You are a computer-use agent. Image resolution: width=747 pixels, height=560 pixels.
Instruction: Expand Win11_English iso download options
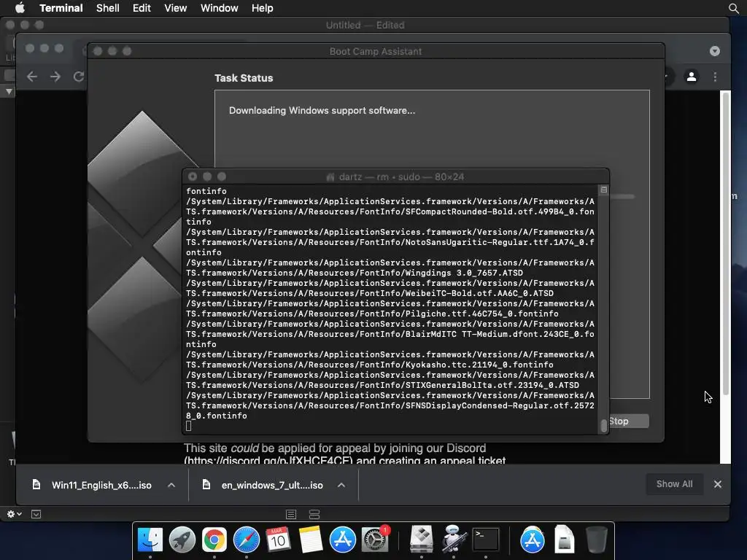click(x=171, y=485)
